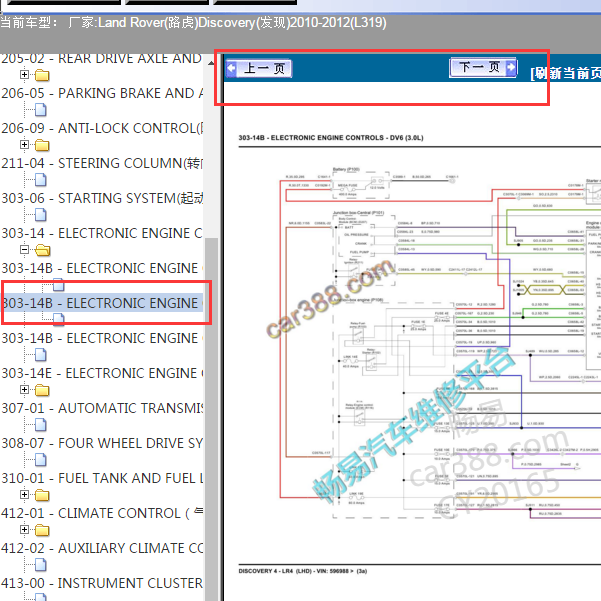
Task: Open document icon under 308-07 Four Wheel Drive
Action: pos(41,460)
